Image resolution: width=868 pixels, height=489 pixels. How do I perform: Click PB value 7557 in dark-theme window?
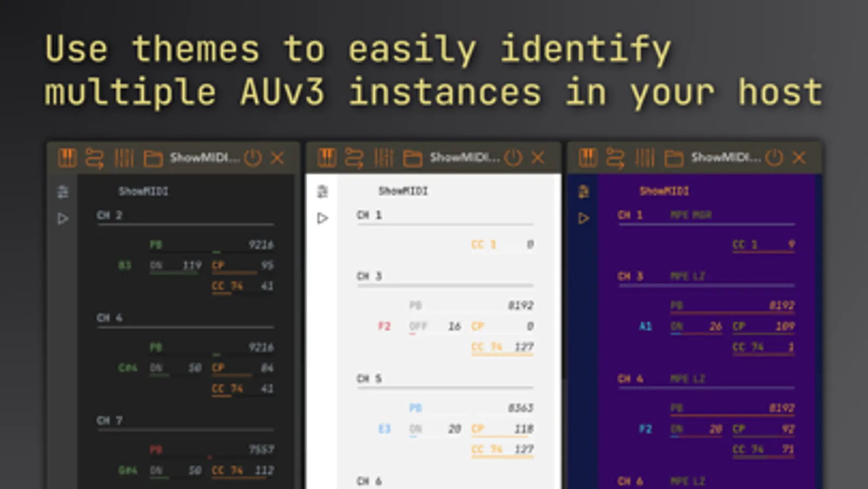[x=261, y=450]
